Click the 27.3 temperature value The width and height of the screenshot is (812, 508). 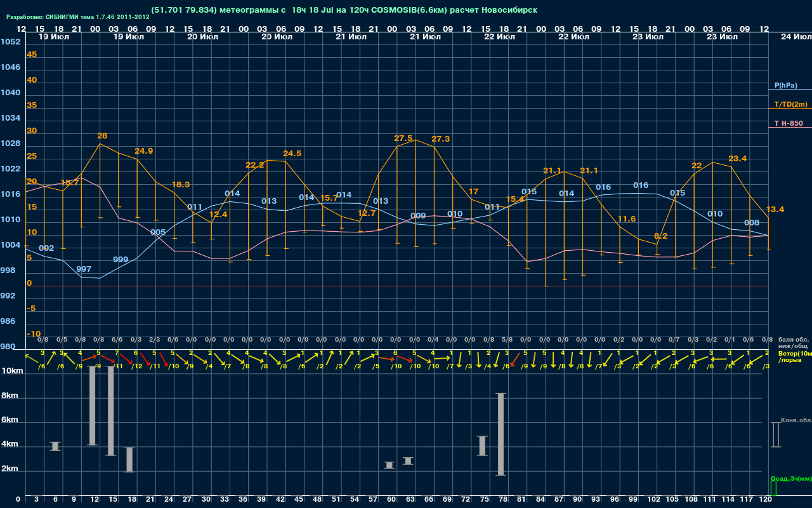(441, 139)
